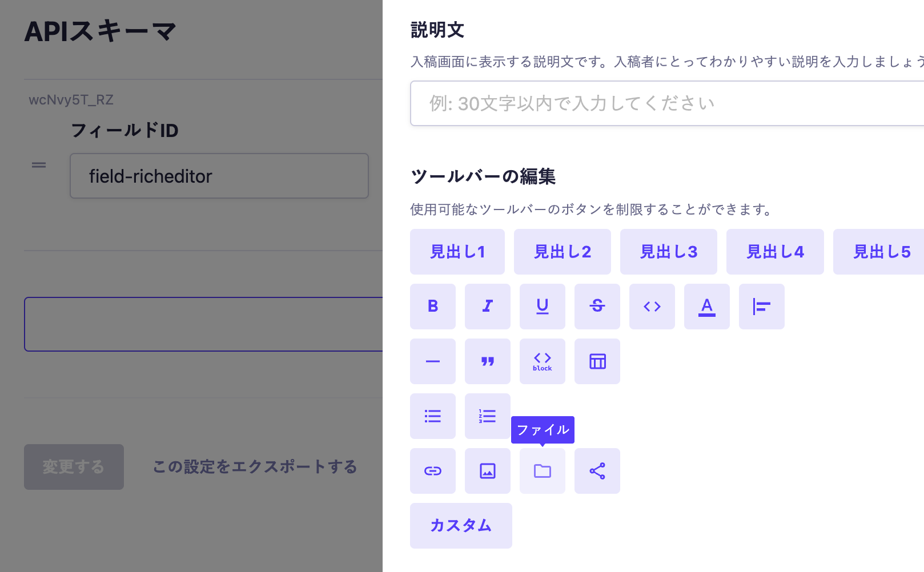Click この設定をエクスポートする link

(x=255, y=467)
